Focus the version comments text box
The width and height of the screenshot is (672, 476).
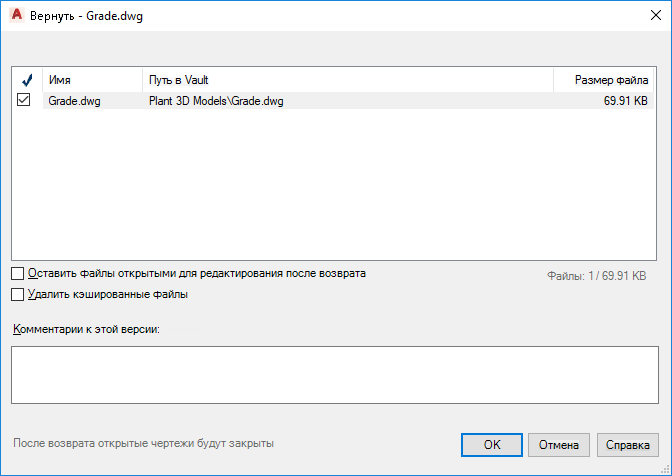(335, 375)
